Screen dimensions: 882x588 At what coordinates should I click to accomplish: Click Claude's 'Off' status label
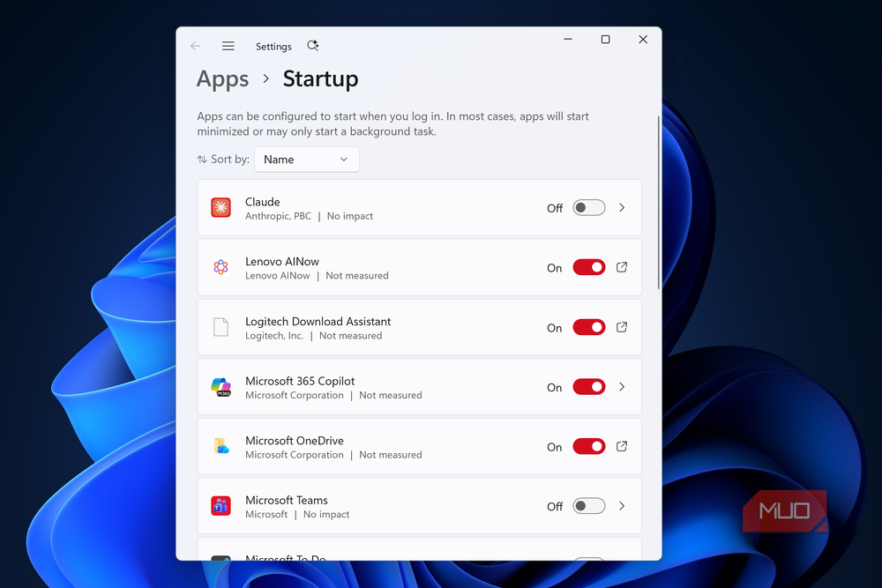[555, 208]
